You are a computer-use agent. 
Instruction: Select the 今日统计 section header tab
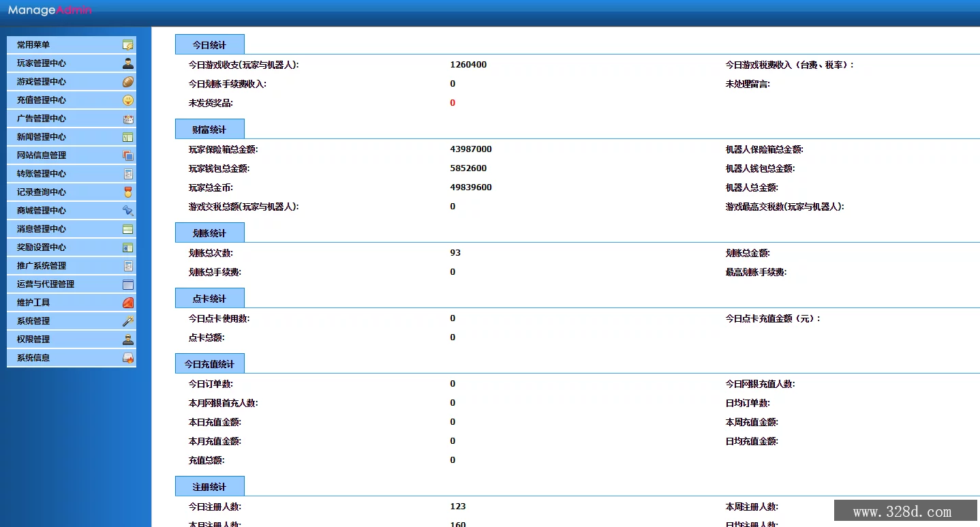tap(209, 45)
